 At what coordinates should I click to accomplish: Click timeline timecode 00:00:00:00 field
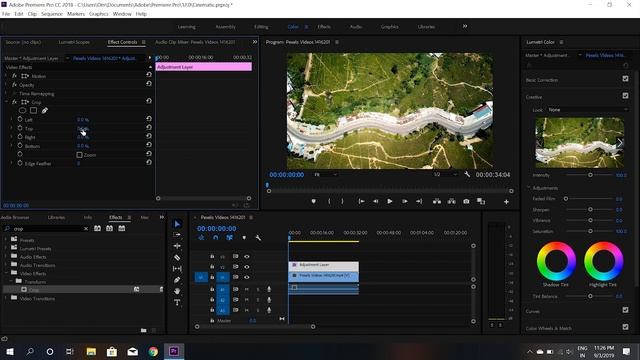pos(216,229)
